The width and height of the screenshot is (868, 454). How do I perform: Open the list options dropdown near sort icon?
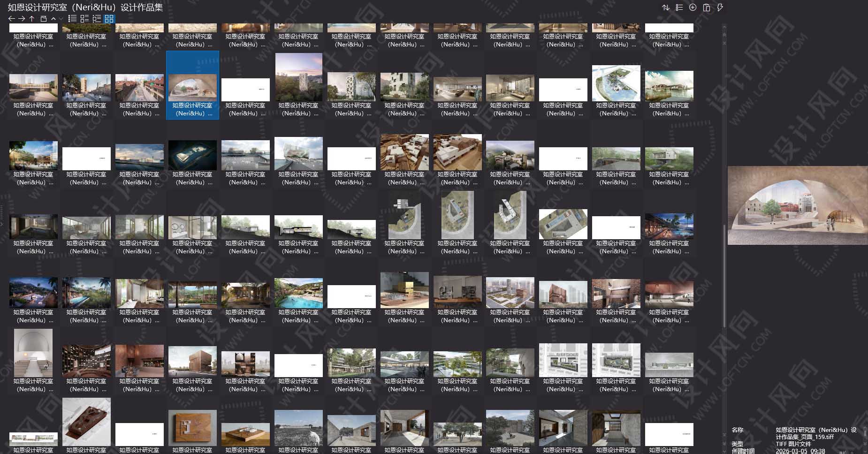coord(679,8)
